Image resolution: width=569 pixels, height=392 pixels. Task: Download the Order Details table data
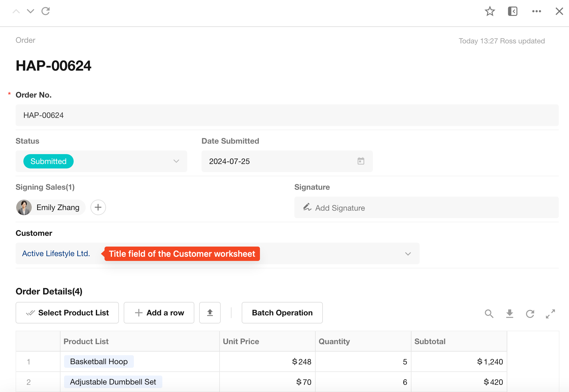coord(509,314)
